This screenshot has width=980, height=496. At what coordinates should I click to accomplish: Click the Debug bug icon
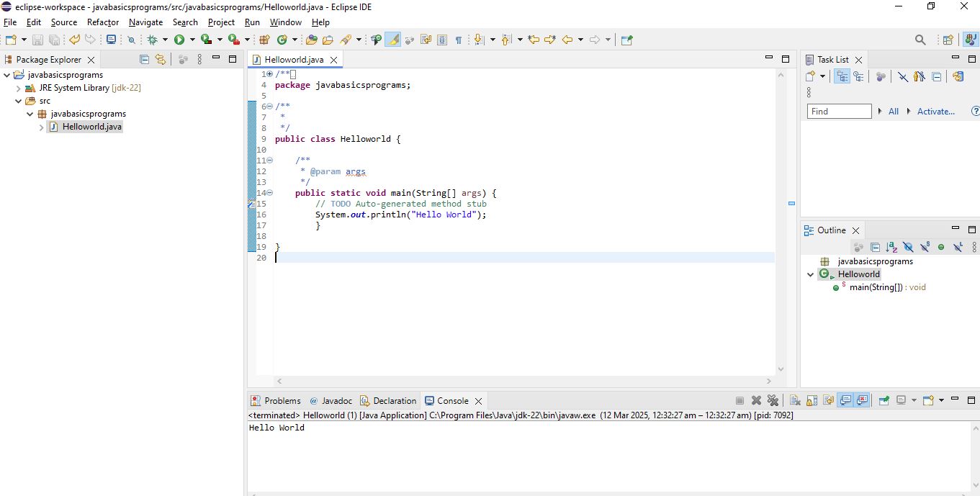pos(153,40)
